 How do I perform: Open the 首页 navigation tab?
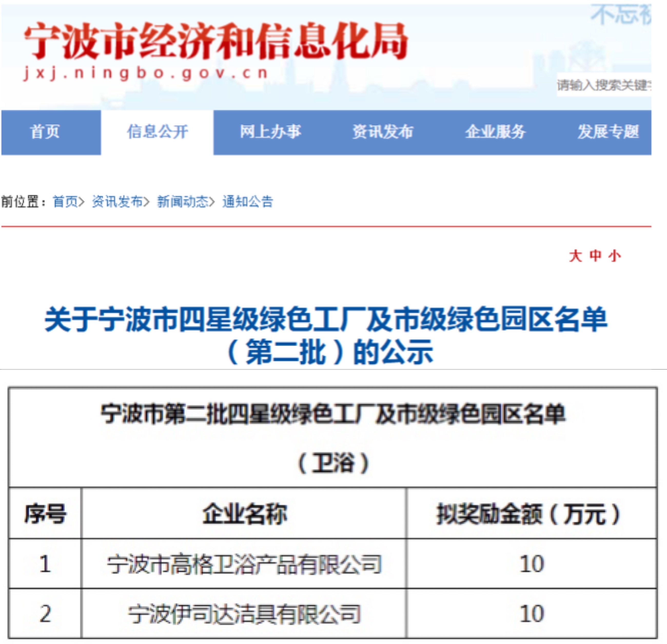pos(51,132)
